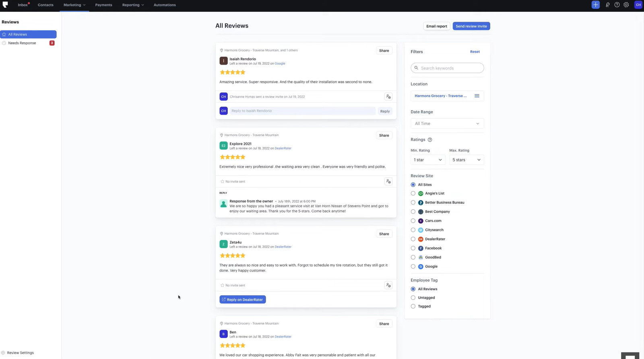Open the Automations tab

pyautogui.click(x=165, y=5)
